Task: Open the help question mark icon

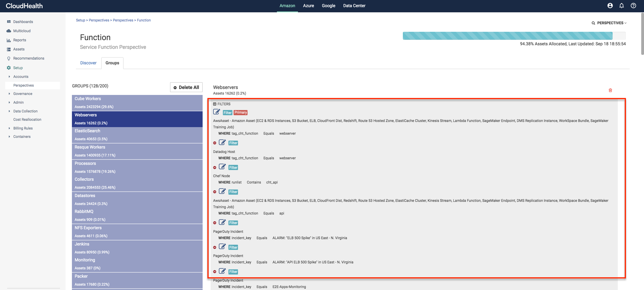Action: click(x=633, y=6)
